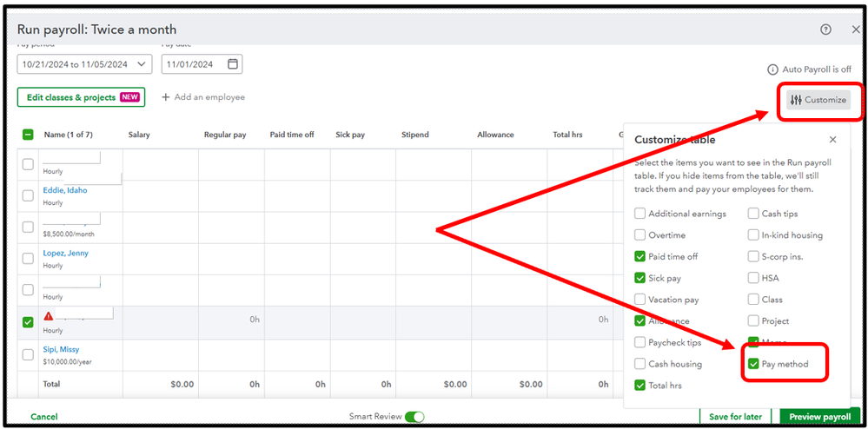Click the Salary column header
Viewport: 868px width, 429px height.
coord(139,135)
